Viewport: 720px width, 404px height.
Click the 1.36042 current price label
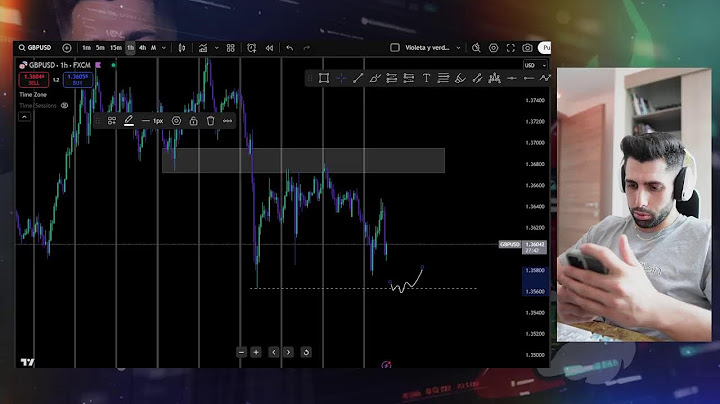[534, 247]
